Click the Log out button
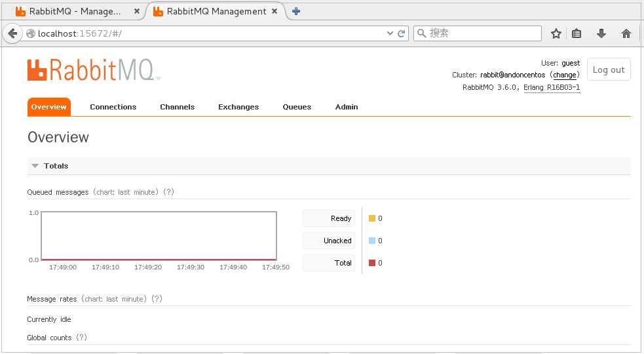Screen dimensions: 644x354 [x=608, y=69]
